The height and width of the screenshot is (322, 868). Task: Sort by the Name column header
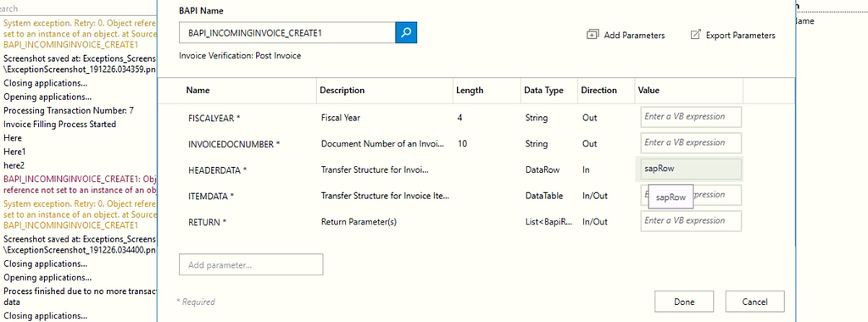198,90
